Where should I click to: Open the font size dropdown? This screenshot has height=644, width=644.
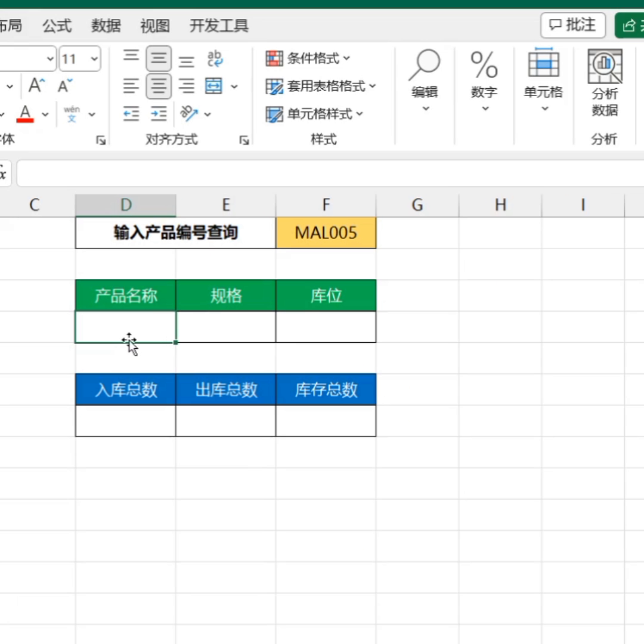coord(94,58)
